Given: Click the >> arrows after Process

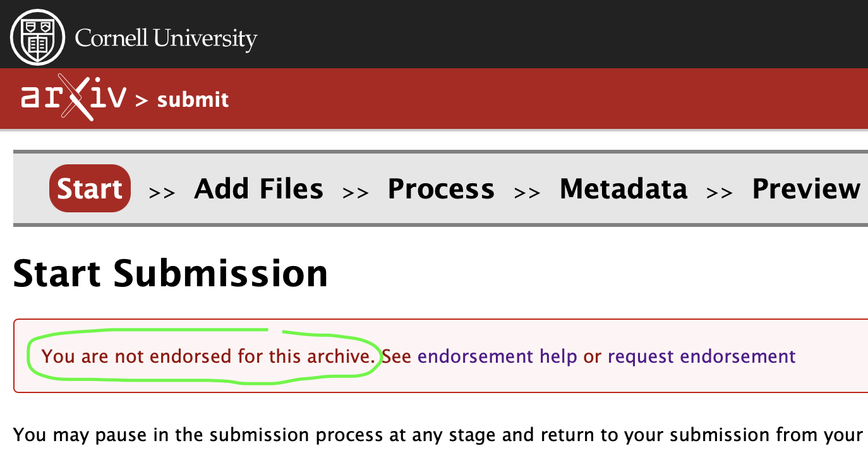Looking at the screenshot, I should pos(527,192).
